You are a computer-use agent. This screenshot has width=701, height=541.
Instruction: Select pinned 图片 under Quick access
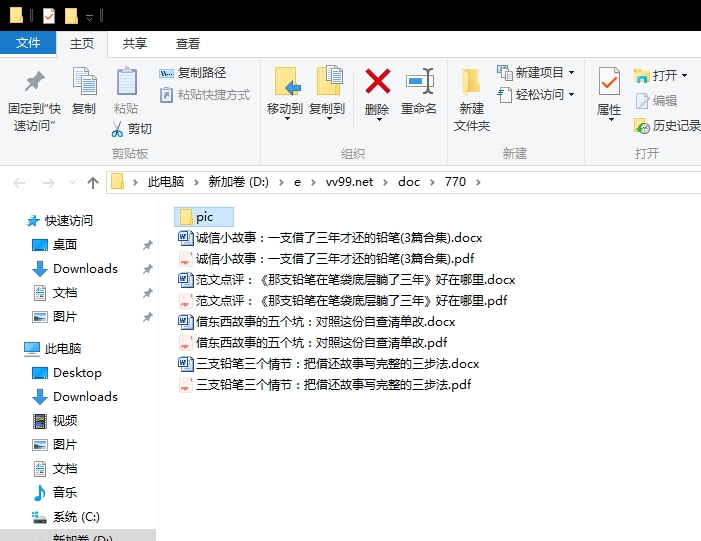[55, 317]
